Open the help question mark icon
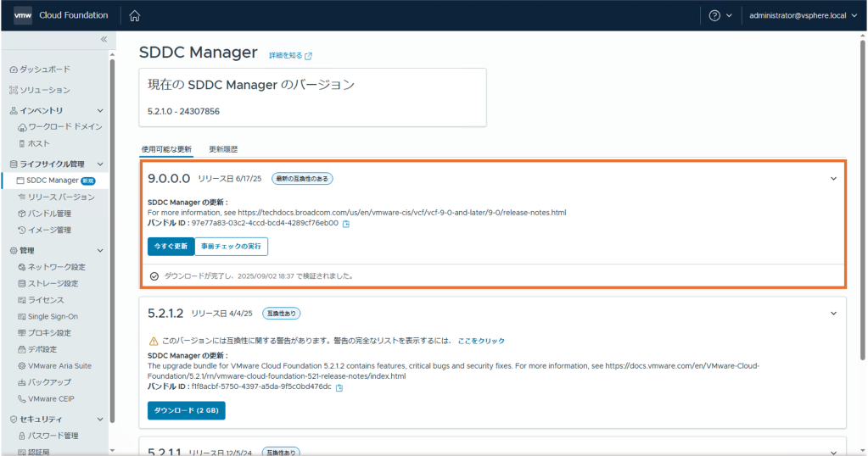Image resolution: width=868 pixels, height=456 pixels. click(x=714, y=15)
